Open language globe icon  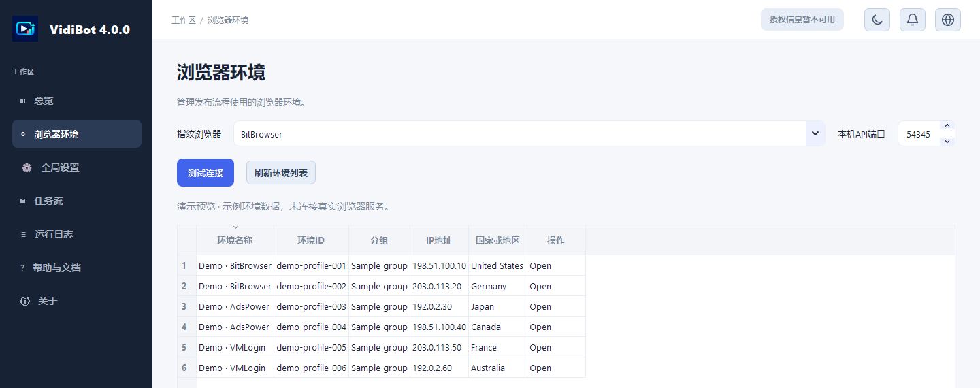948,20
